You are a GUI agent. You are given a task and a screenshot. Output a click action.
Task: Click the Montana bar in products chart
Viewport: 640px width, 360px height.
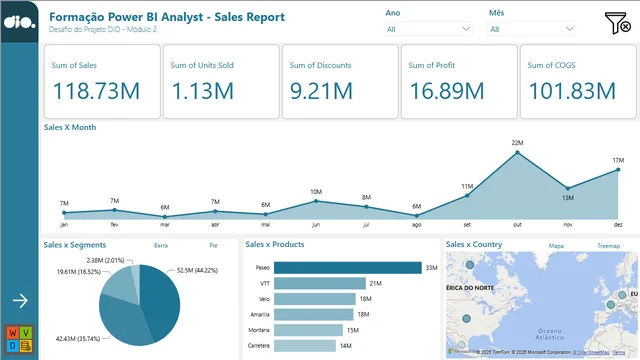tap(308, 330)
